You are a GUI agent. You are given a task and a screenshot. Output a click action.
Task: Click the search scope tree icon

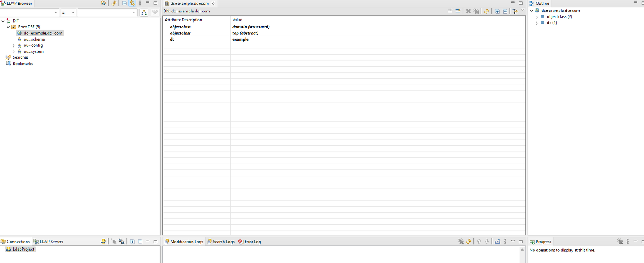[x=144, y=12]
